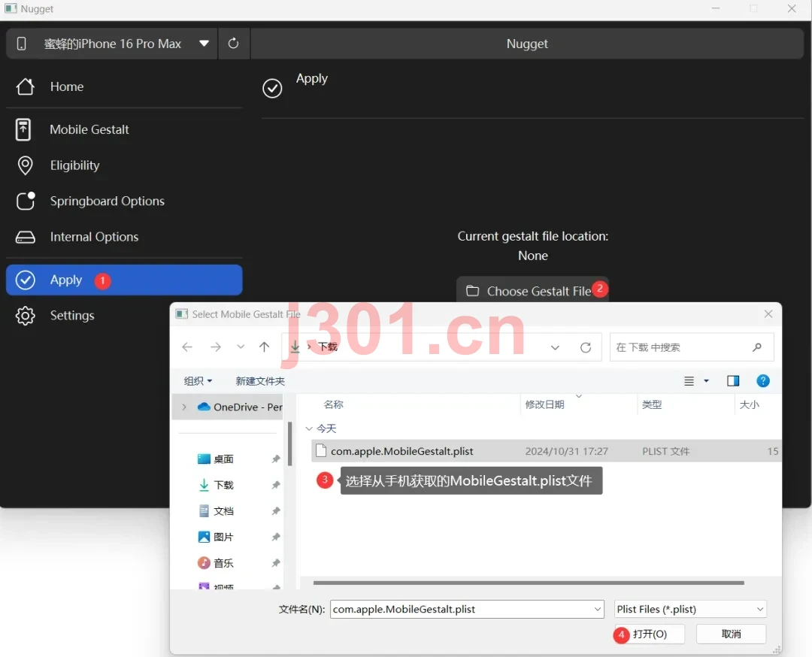Image resolution: width=812 pixels, height=657 pixels.
Task: Select the Apply page in sidebar
Action: pyautogui.click(x=124, y=280)
